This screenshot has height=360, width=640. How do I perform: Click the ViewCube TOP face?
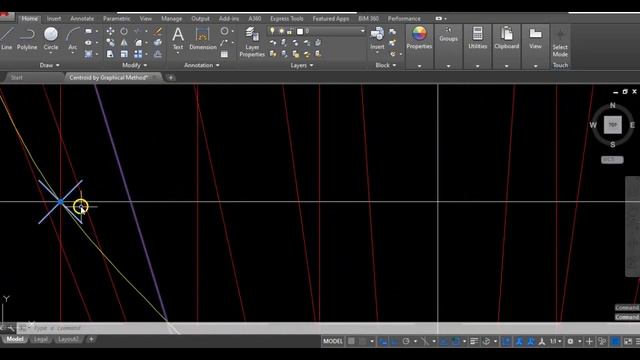(x=613, y=124)
